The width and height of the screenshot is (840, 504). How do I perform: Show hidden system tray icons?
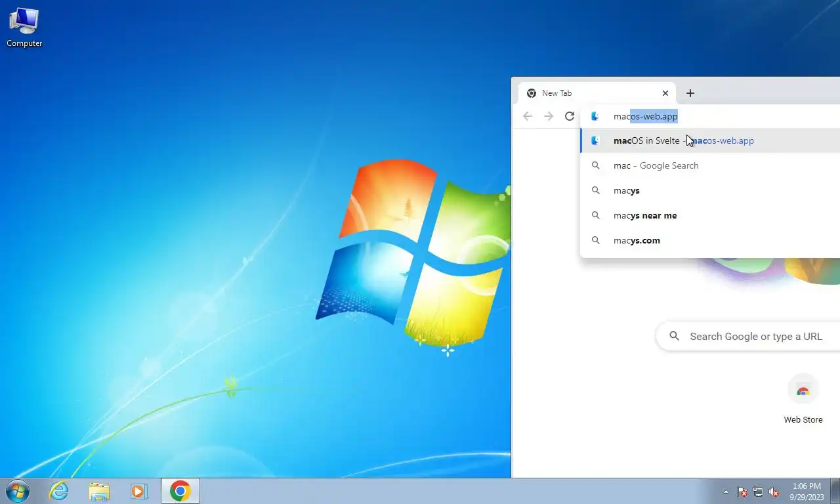pos(726,492)
